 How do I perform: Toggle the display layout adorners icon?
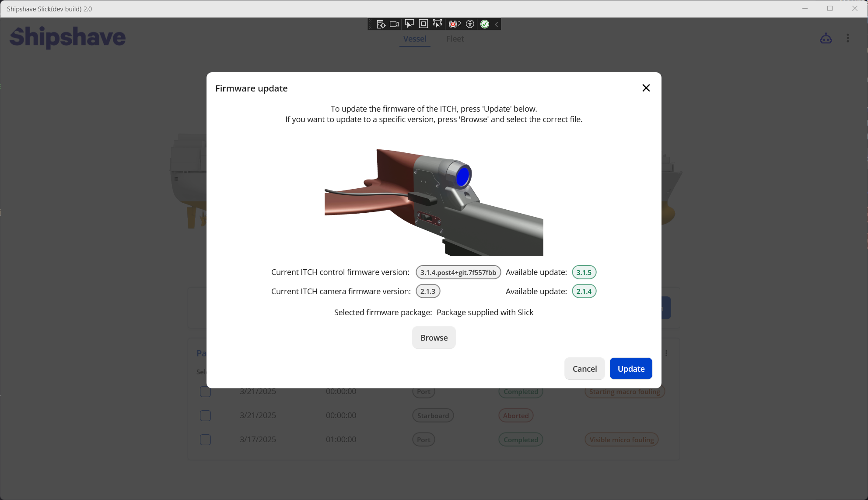coord(423,24)
